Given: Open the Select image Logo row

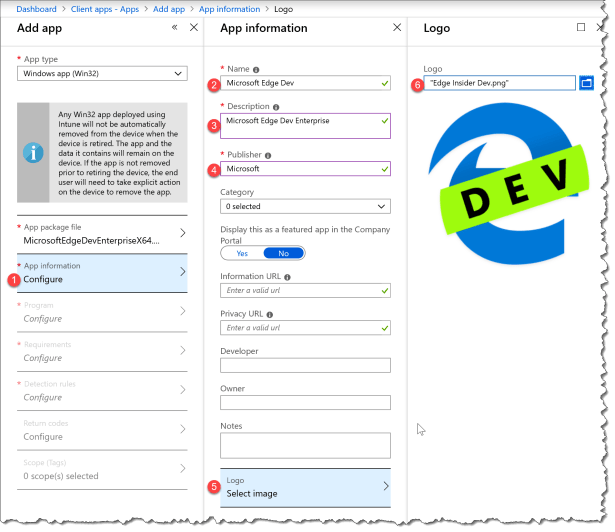Looking at the screenshot, I should click(305, 487).
